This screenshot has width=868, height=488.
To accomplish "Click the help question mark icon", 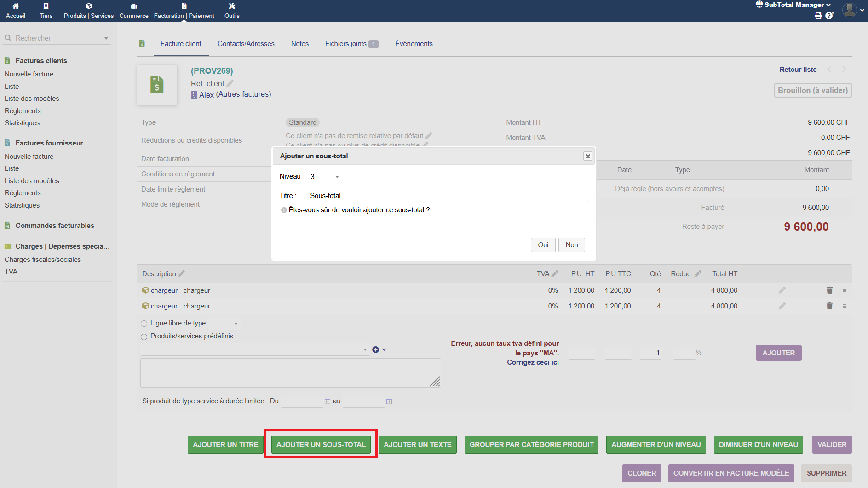I will click(x=829, y=16).
